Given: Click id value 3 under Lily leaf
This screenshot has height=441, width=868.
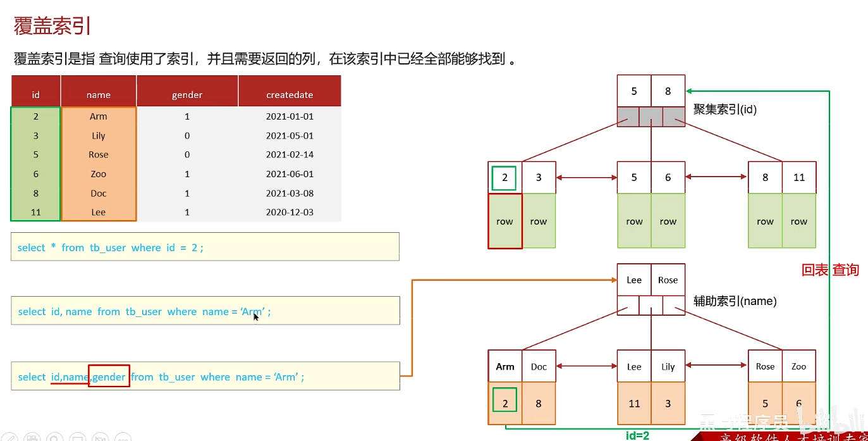Looking at the screenshot, I should (668, 403).
